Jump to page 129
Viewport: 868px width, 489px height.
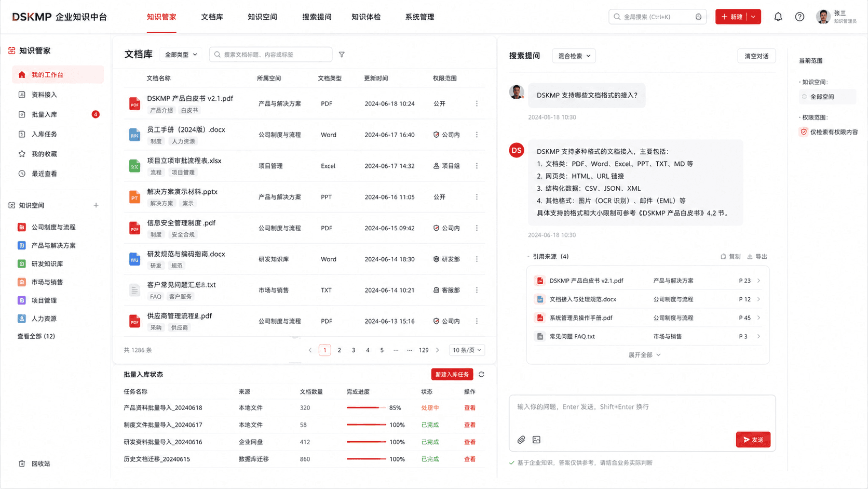coord(424,350)
